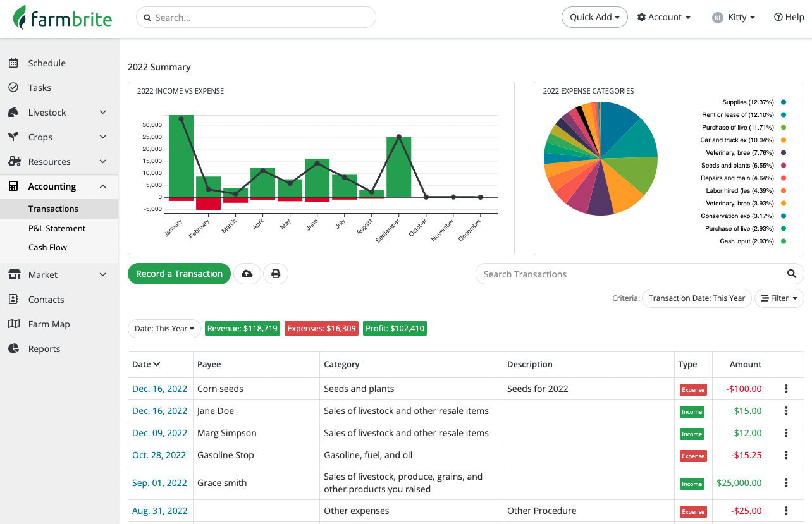Click the cloud upload icon near Record a Transaction
Image resolution: width=812 pixels, height=524 pixels.
[247, 274]
